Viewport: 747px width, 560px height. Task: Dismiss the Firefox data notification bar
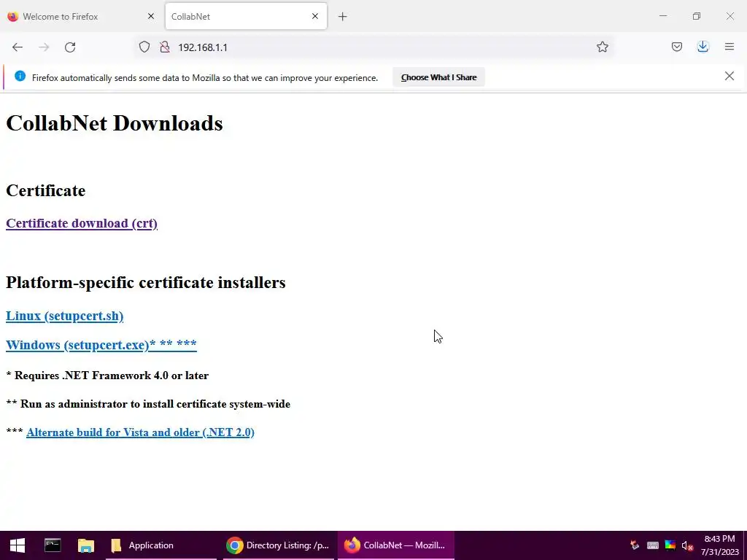[x=729, y=76]
